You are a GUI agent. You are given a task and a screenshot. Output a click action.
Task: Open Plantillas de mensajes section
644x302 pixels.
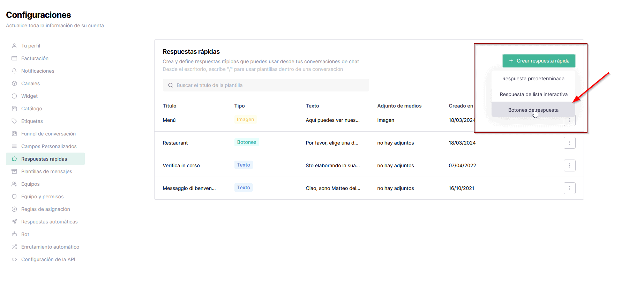[x=47, y=171]
